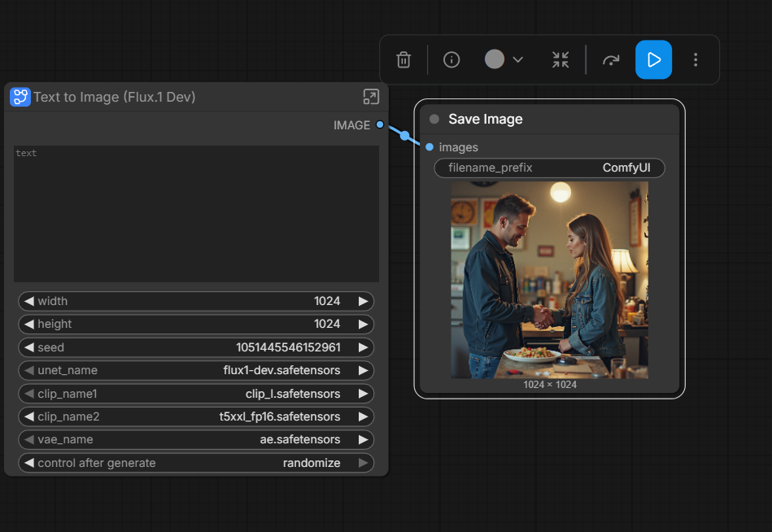
Task: Select previous vae_name option
Action: tap(29, 439)
